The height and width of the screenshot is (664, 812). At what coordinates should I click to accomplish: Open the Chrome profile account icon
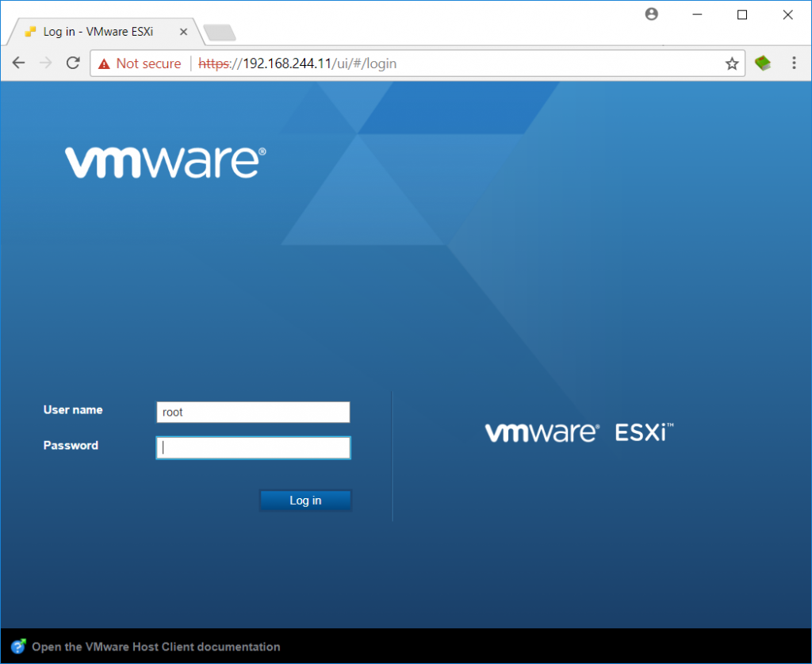pos(652,14)
